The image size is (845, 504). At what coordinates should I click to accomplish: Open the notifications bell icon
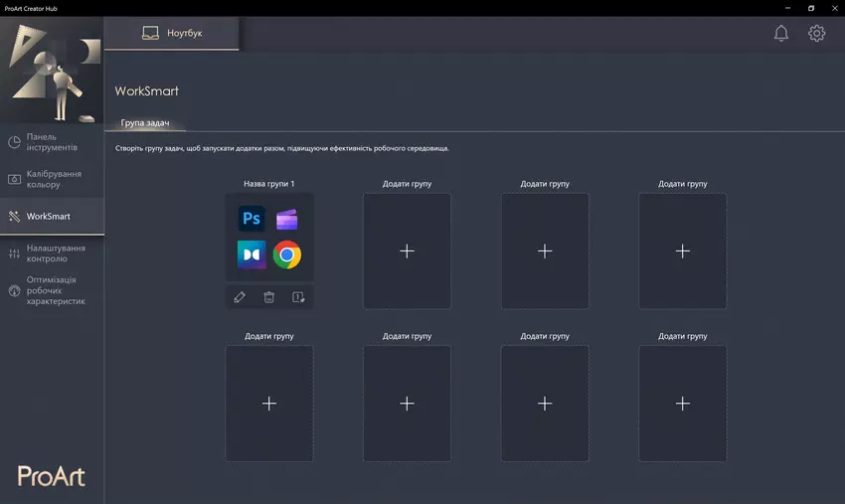click(781, 34)
